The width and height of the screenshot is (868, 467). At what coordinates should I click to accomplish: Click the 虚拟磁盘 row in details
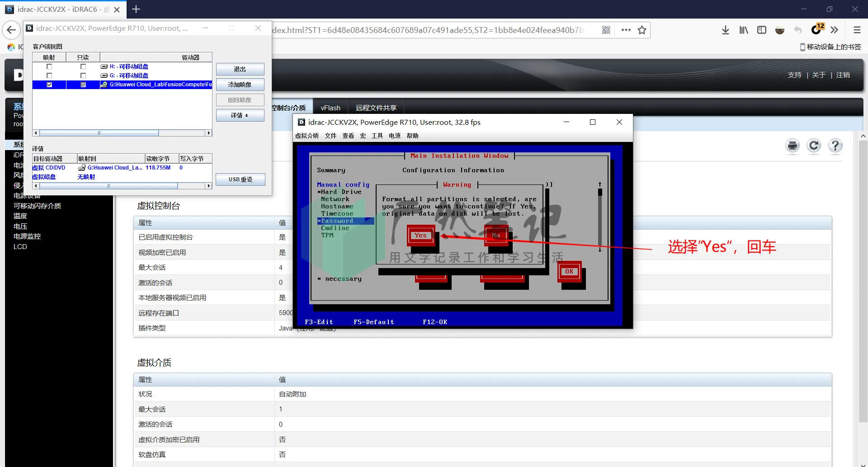122,177
